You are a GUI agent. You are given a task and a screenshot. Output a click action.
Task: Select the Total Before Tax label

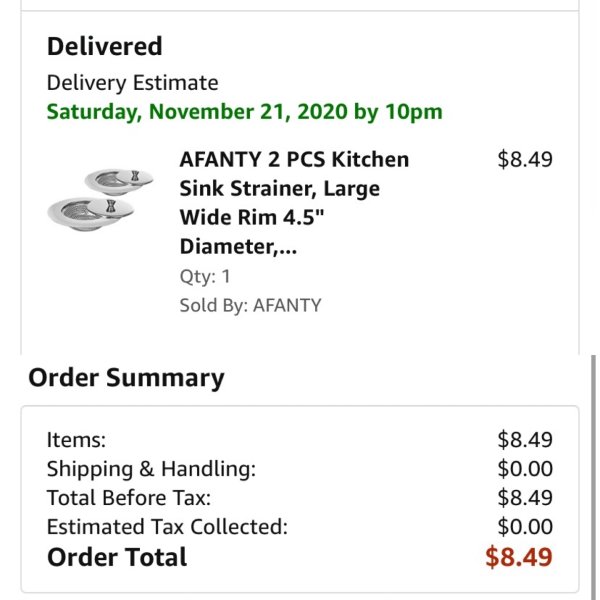tap(129, 498)
